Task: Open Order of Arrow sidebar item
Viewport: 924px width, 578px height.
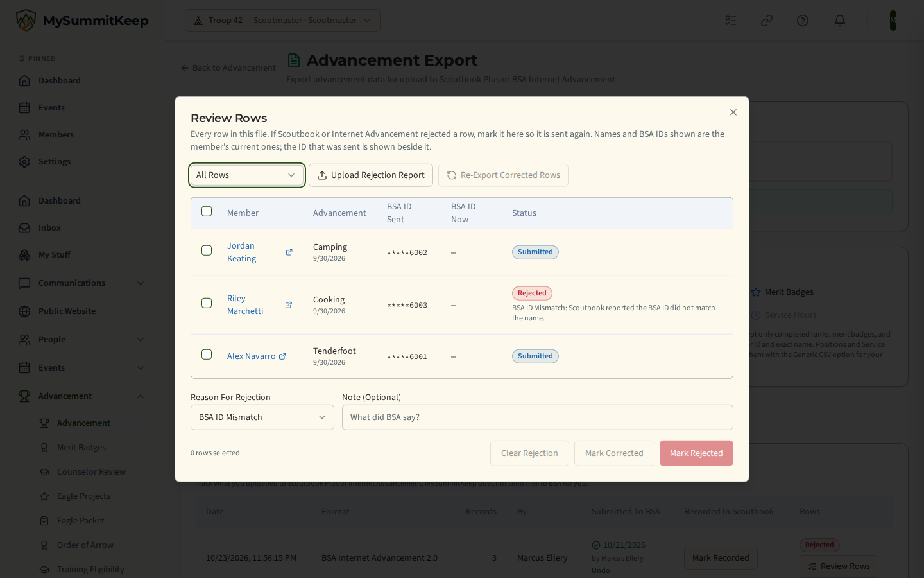Action: point(90,545)
